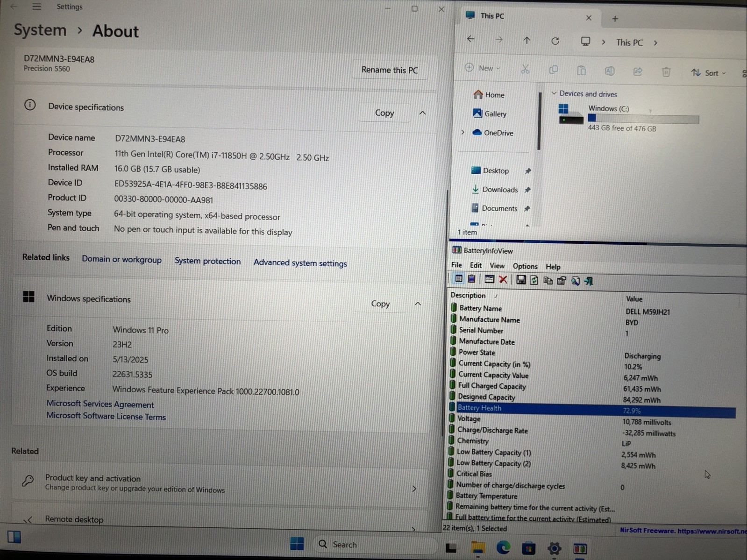The height and width of the screenshot is (560, 747).
Task: Select the Full Charged Capacity row
Action: point(591,387)
